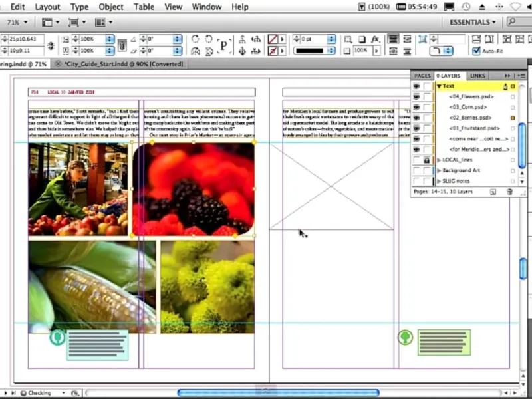This screenshot has width=532, height=399.
Task: Expand the LOCAL_lines layer
Action: click(439, 160)
